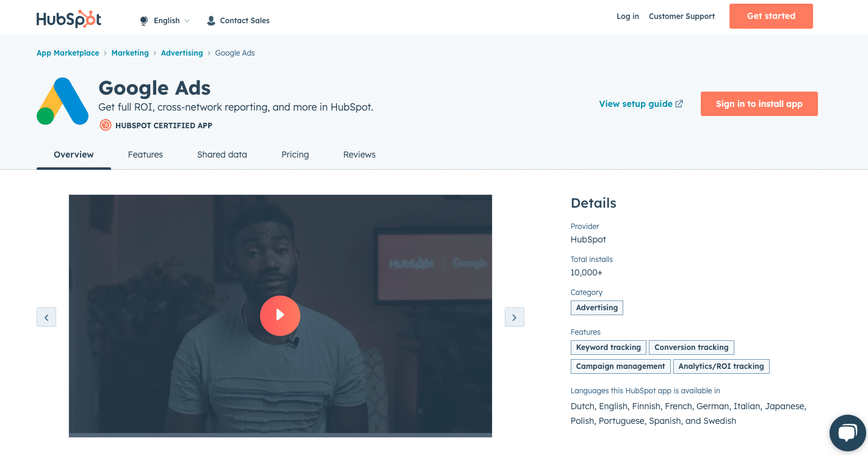The width and height of the screenshot is (868, 455).
Task: Click the Google Ads breadcrumb text
Action: [x=235, y=53]
